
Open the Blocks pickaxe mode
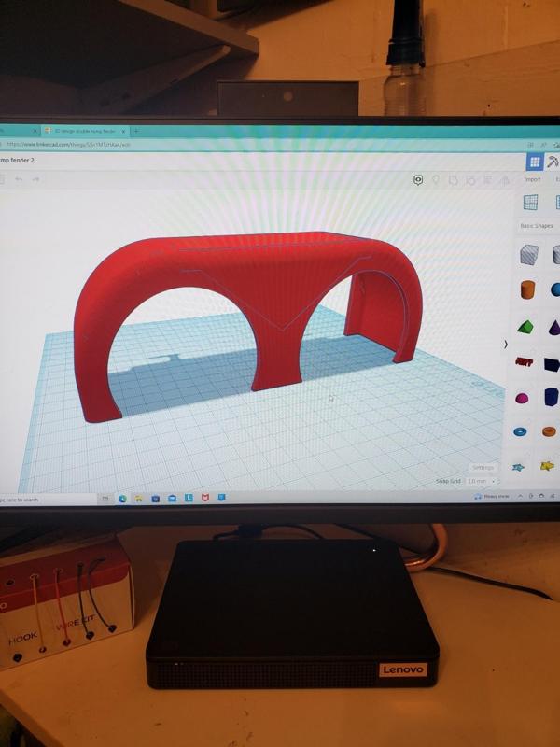click(553, 162)
